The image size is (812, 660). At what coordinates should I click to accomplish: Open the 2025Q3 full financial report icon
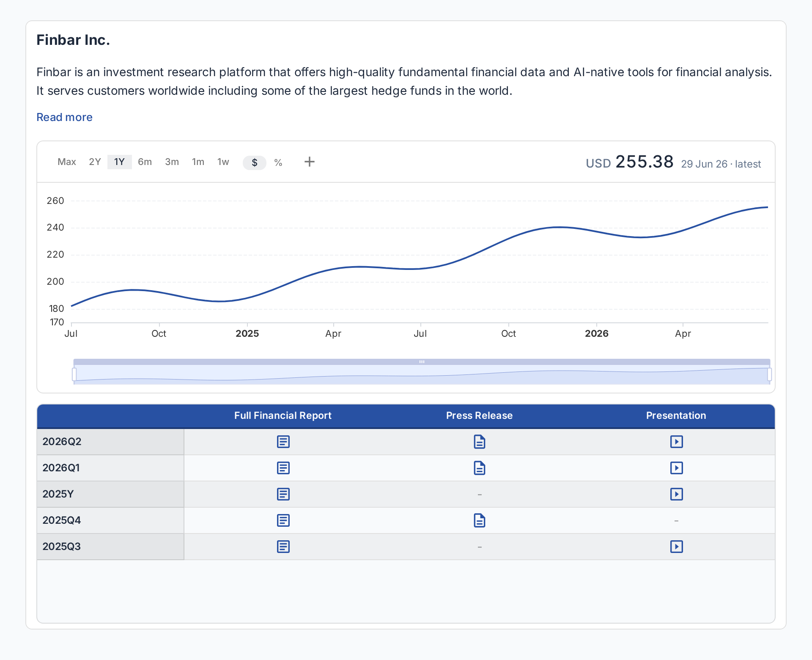pyautogui.click(x=283, y=547)
